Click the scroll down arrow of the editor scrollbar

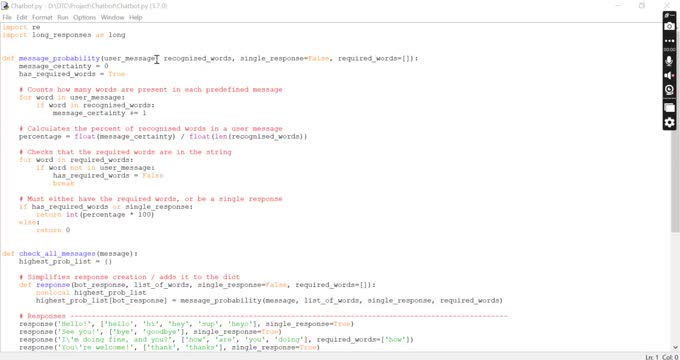[x=675, y=347]
